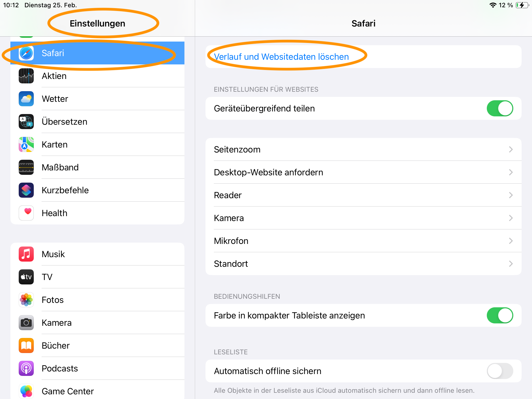532x399 pixels.
Task: Select Aktien in the sidebar
Action: pos(97,76)
